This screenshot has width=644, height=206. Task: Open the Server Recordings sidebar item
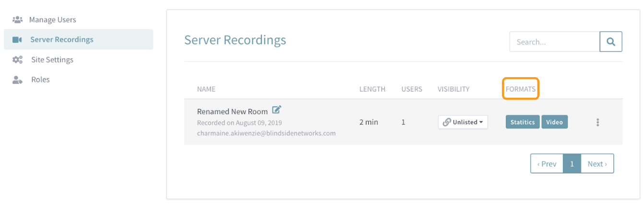point(78,40)
